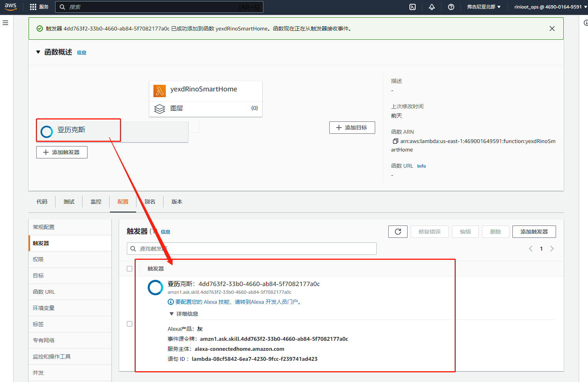The height and width of the screenshot is (382, 588).
Task: Click 添加触发器 button under the diagram
Action: (62, 152)
